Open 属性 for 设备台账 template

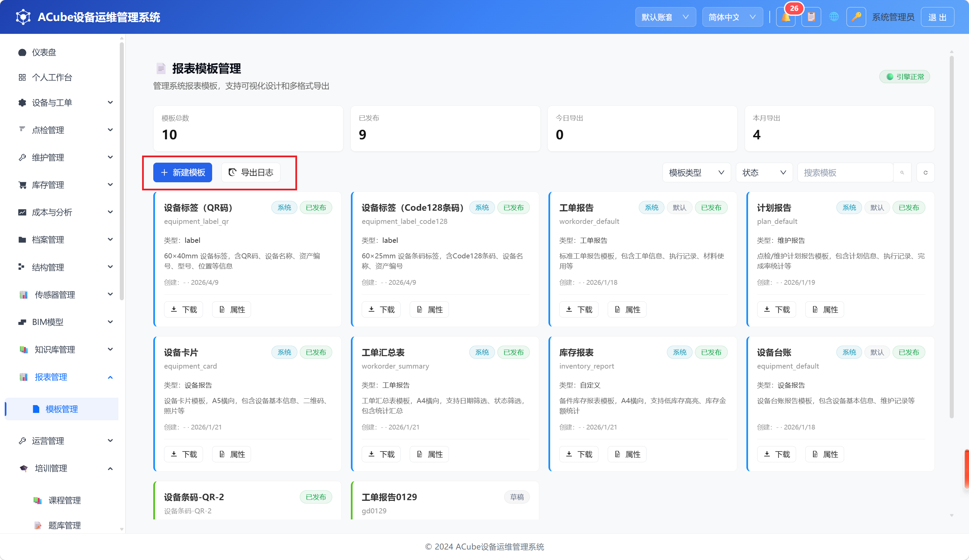tap(825, 454)
